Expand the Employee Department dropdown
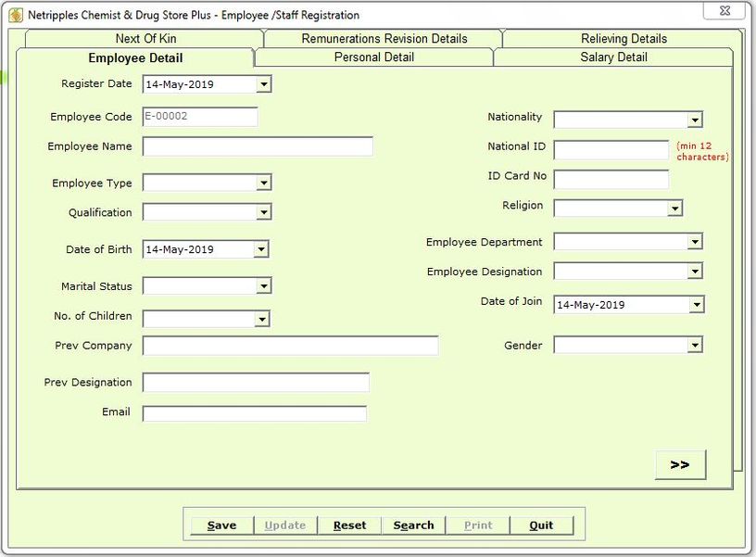This screenshot has height=557, width=756. (x=695, y=242)
